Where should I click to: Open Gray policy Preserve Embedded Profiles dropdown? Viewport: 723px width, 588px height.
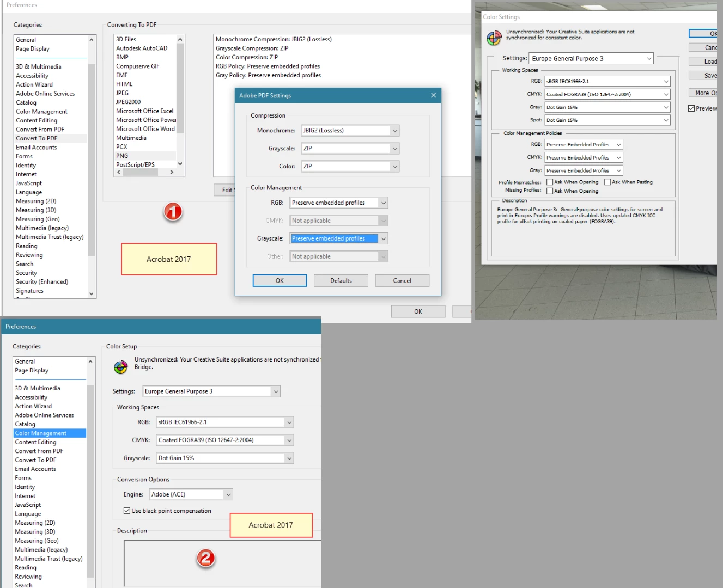click(584, 170)
